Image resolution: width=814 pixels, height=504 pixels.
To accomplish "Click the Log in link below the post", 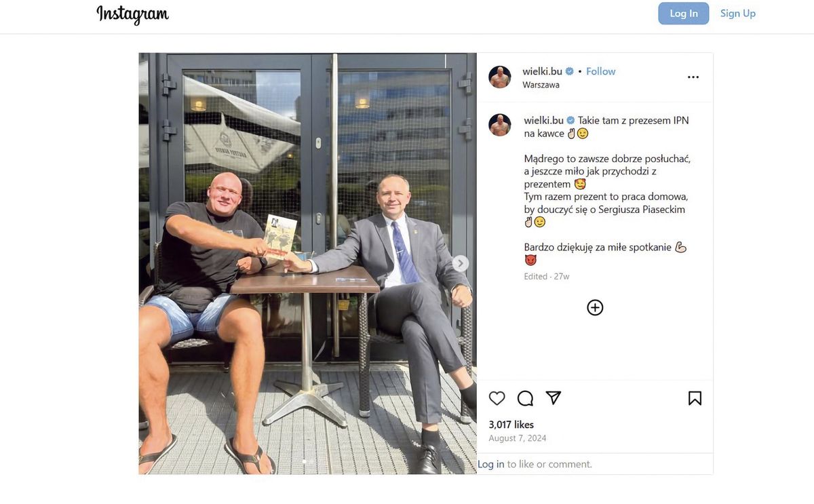I will tap(491, 464).
